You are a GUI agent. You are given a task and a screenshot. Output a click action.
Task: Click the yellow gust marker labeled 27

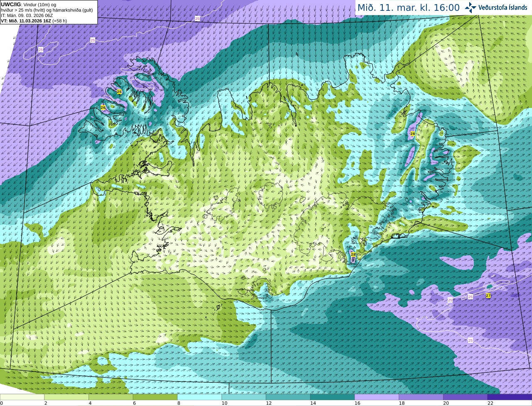[x=488, y=296]
